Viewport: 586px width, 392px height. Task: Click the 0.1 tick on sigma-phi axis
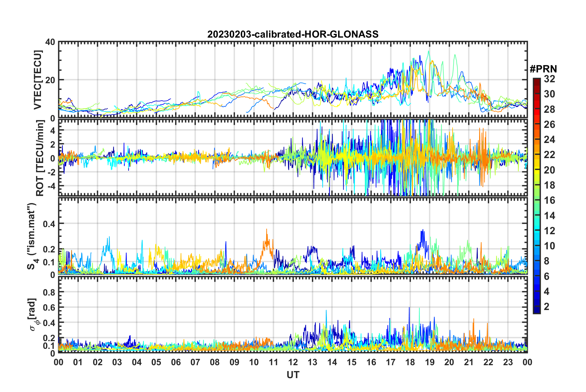point(49,345)
